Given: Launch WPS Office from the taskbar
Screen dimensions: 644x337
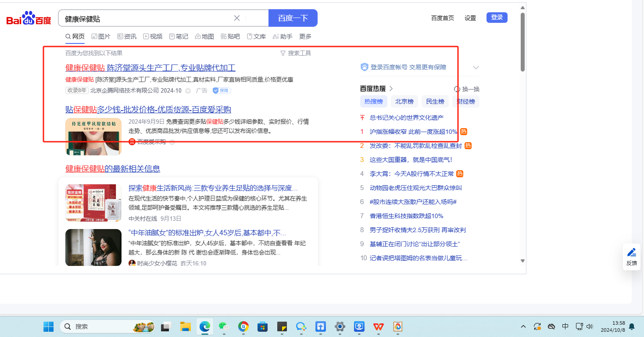Looking at the screenshot, I should (x=378, y=326).
